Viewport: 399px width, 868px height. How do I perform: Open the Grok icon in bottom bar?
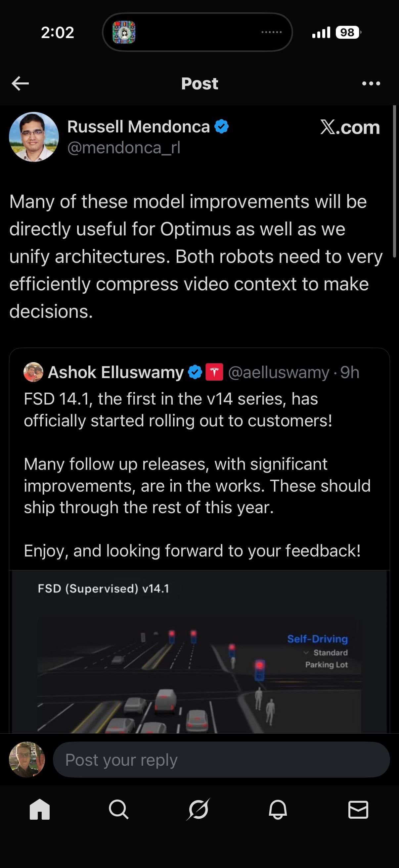click(198, 809)
